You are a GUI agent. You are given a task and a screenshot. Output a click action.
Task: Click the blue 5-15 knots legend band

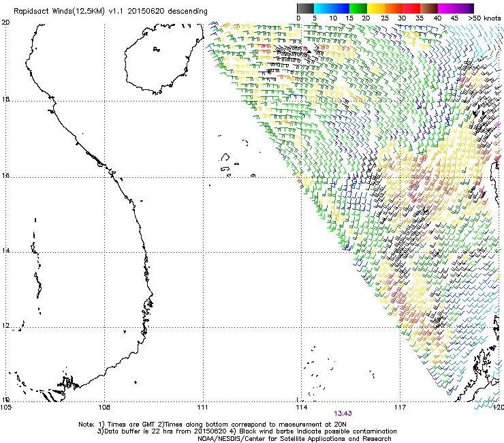pos(332,8)
